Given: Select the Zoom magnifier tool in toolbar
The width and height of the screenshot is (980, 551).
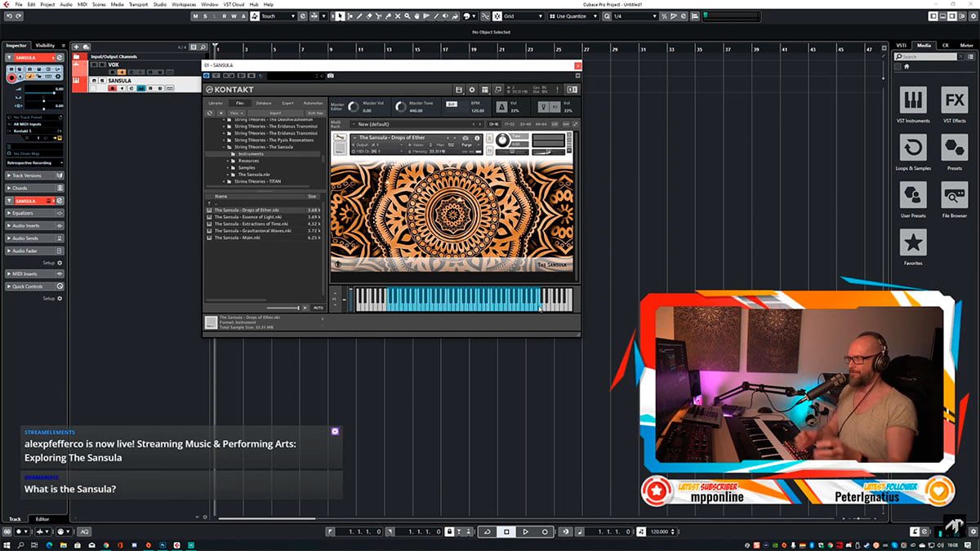Looking at the screenshot, I should 407,16.
